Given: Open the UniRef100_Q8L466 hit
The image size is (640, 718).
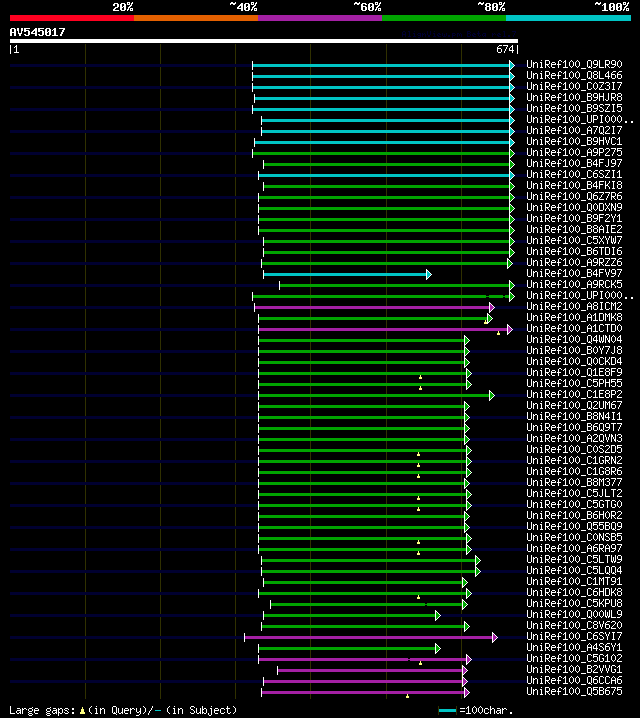Looking at the screenshot, I should tap(574, 75).
